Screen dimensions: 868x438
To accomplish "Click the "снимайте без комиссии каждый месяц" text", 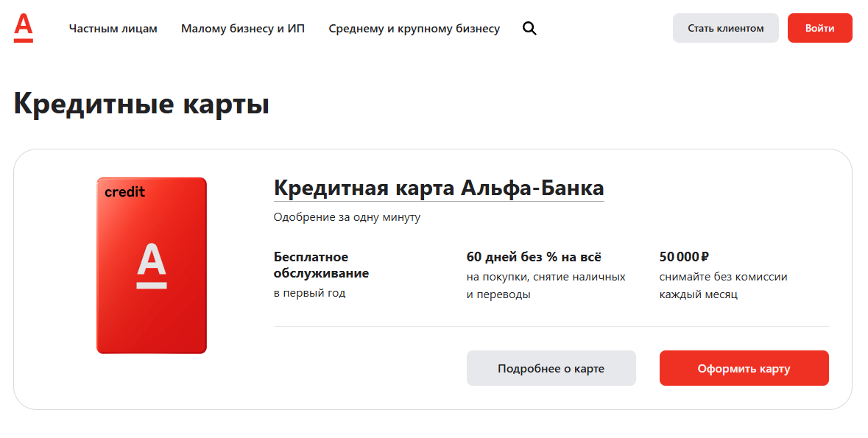I will point(724,286).
